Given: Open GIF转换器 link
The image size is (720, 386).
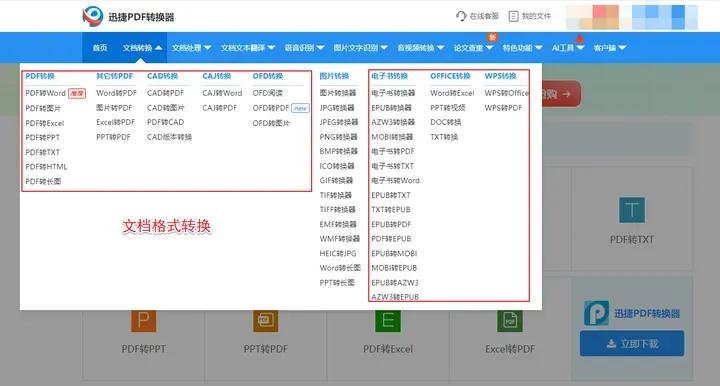Looking at the screenshot, I should [336, 180].
